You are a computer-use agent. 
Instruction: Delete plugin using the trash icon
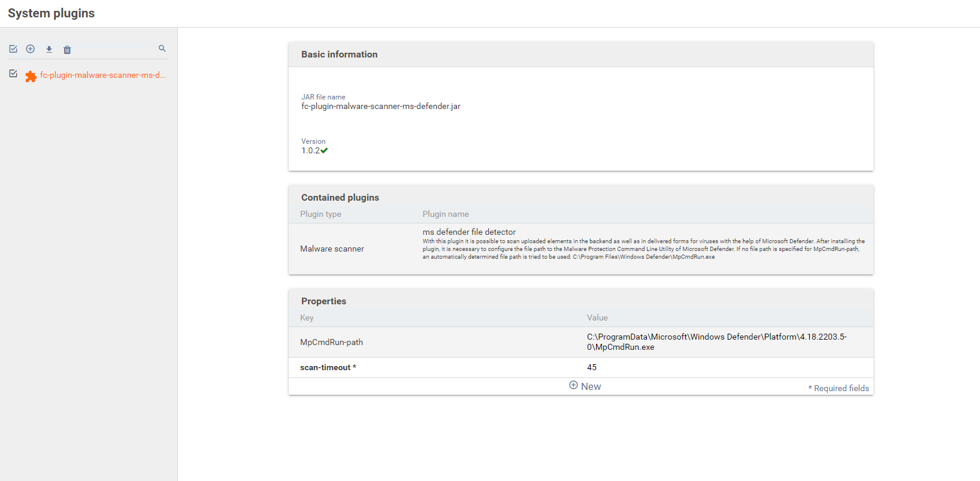(x=67, y=50)
